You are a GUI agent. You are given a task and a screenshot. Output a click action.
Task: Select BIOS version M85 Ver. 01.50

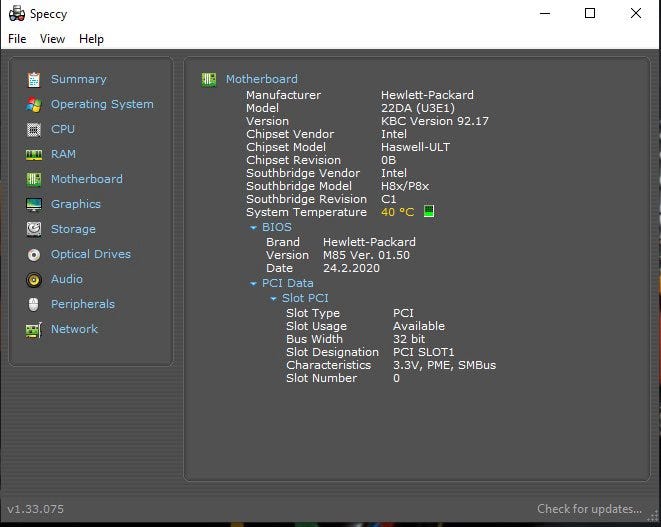(x=366, y=255)
